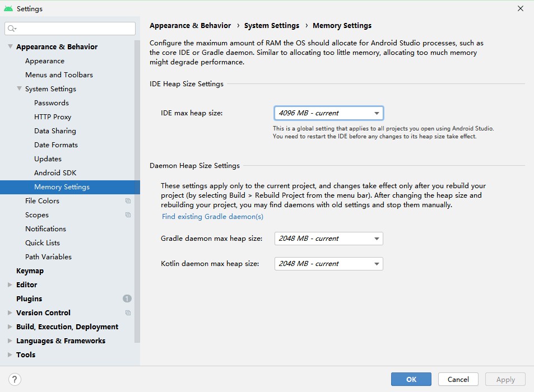Image resolution: width=534 pixels, height=392 pixels.
Task: Open the Kotlin daemon max heap size dropdown
Action: pyautogui.click(x=329, y=264)
